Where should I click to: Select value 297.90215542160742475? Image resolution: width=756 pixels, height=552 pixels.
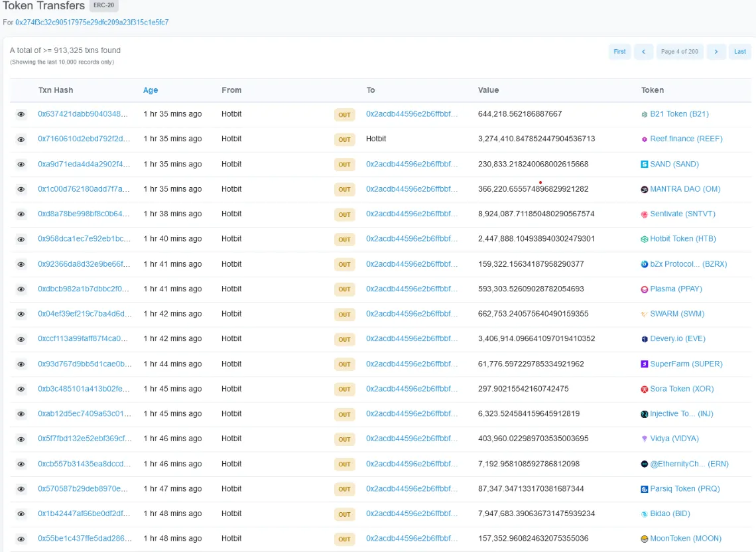(x=523, y=389)
